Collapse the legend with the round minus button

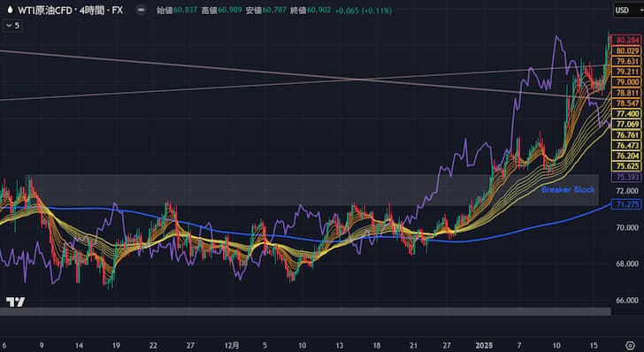click(141, 10)
